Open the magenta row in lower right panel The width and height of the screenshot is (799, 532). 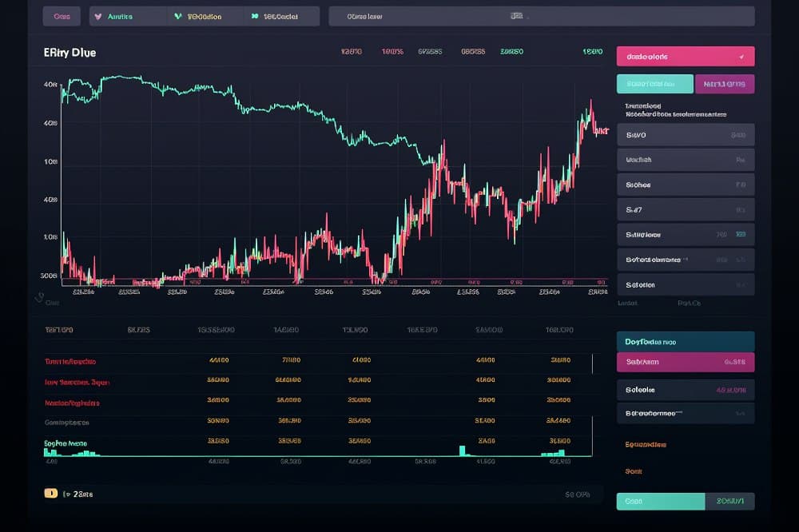(x=685, y=362)
